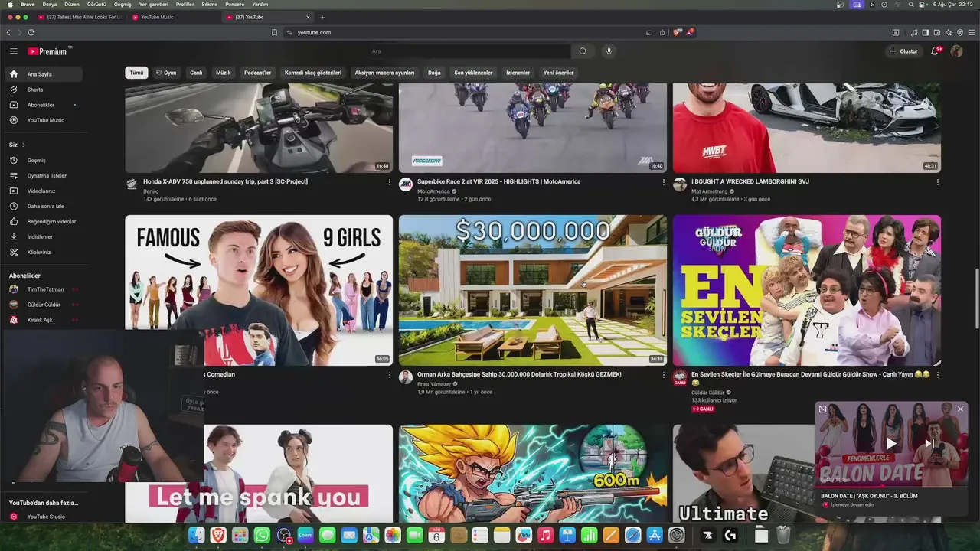Open more options for En Sevilen Skeçler video
980x551 pixels.
937,375
